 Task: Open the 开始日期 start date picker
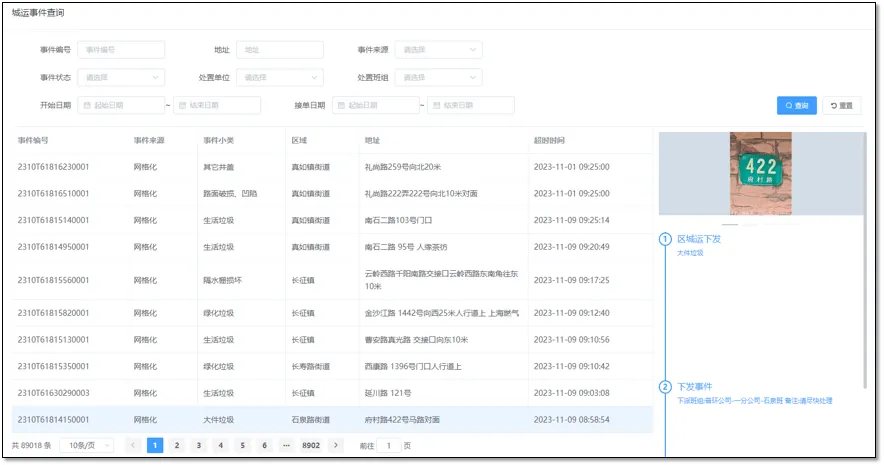(121, 105)
